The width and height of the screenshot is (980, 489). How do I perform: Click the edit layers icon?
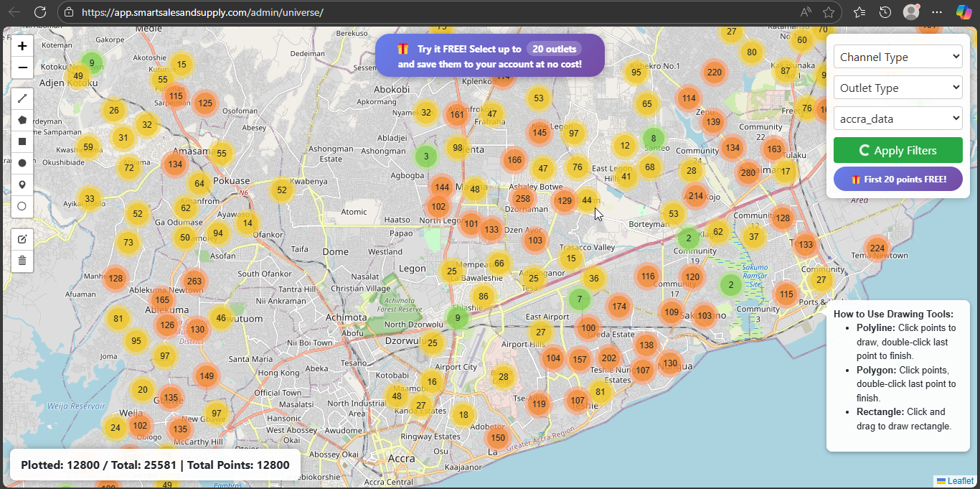coord(22,239)
